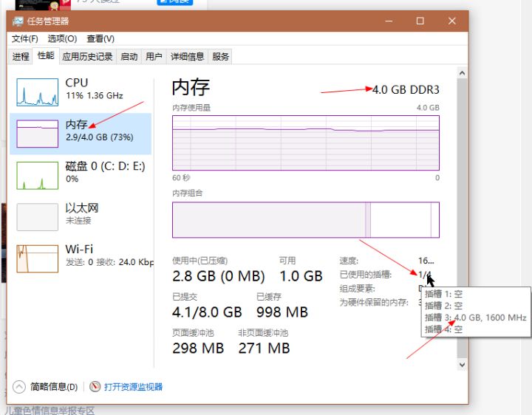Open the 查看(V) menu

tap(100, 38)
